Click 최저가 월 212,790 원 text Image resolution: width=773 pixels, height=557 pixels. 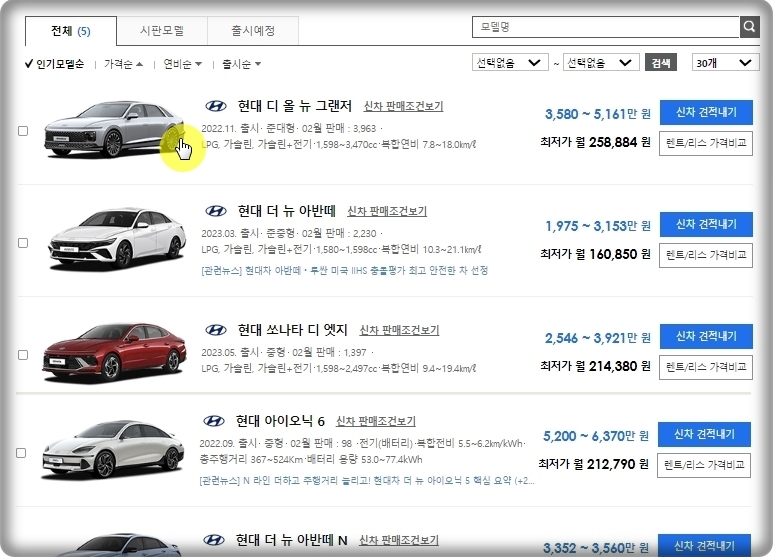[594, 464]
